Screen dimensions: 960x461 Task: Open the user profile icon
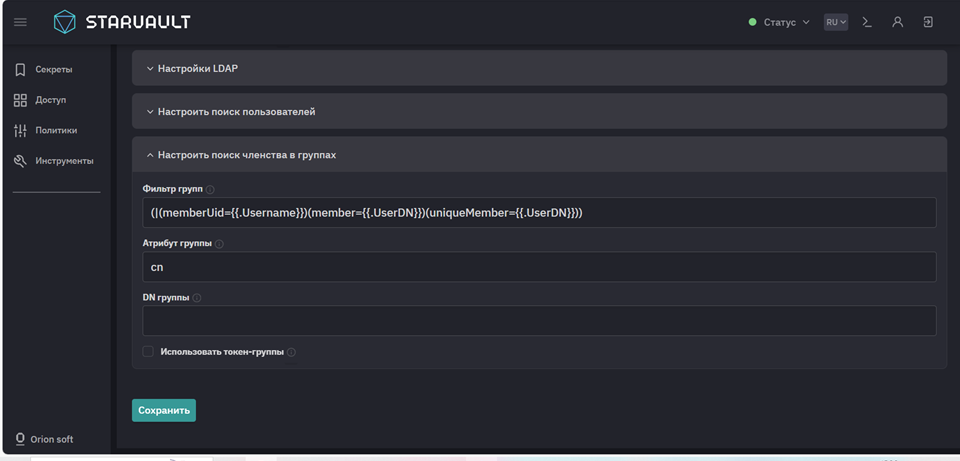tap(897, 22)
